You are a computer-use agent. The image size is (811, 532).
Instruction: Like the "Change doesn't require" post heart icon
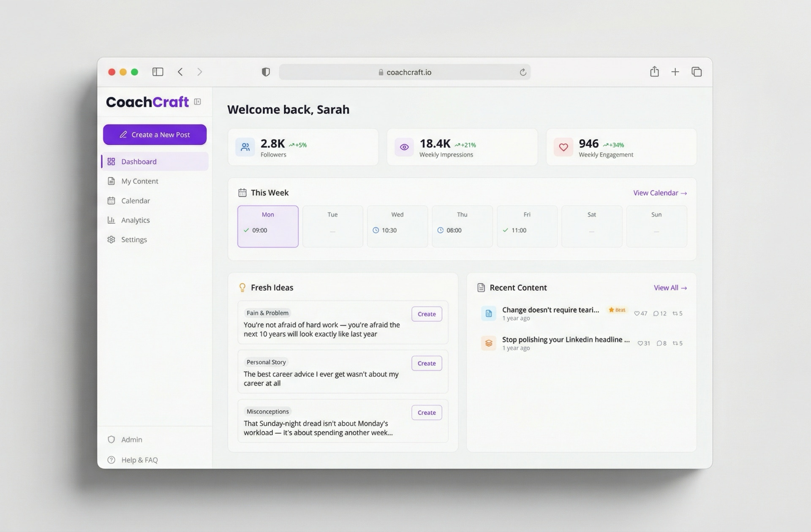637,313
